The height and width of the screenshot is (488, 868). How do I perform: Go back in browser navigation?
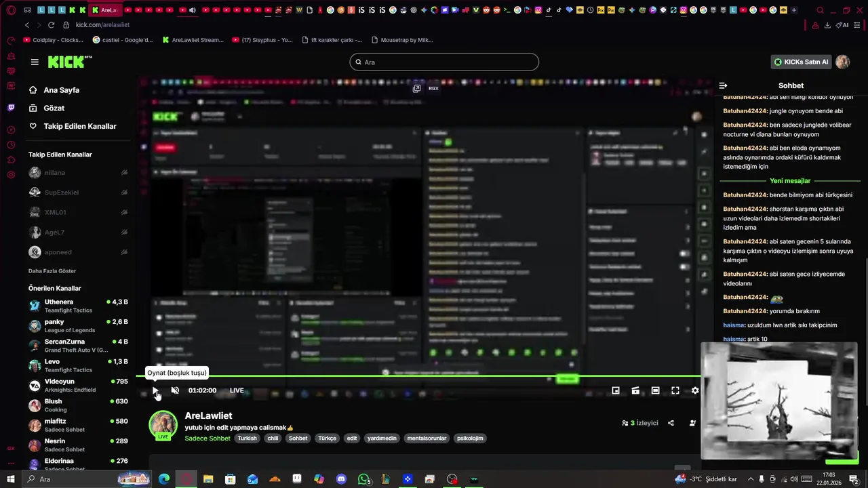click(x=27, y=25)
